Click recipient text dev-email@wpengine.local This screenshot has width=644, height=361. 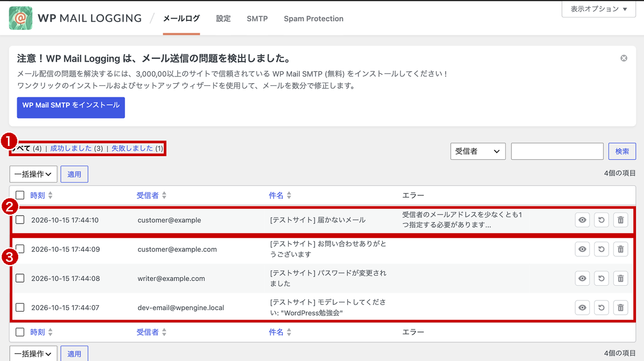tap(181, 308)
